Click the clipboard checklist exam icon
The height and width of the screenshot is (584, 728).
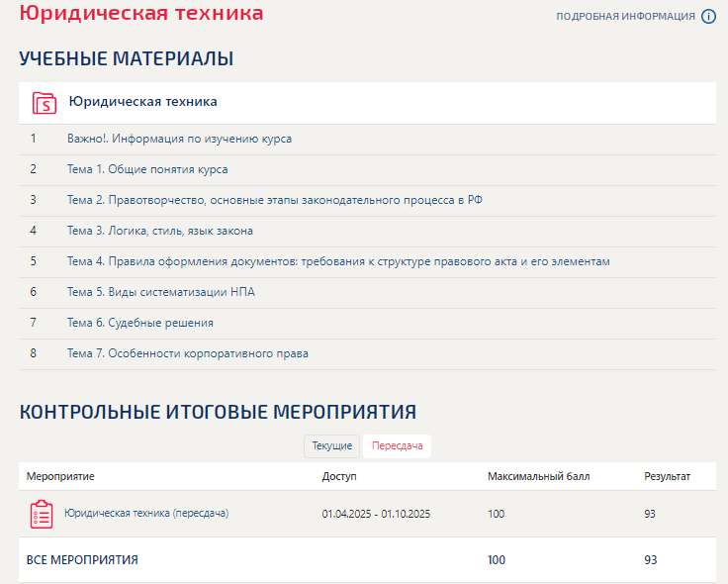point(42,514)
